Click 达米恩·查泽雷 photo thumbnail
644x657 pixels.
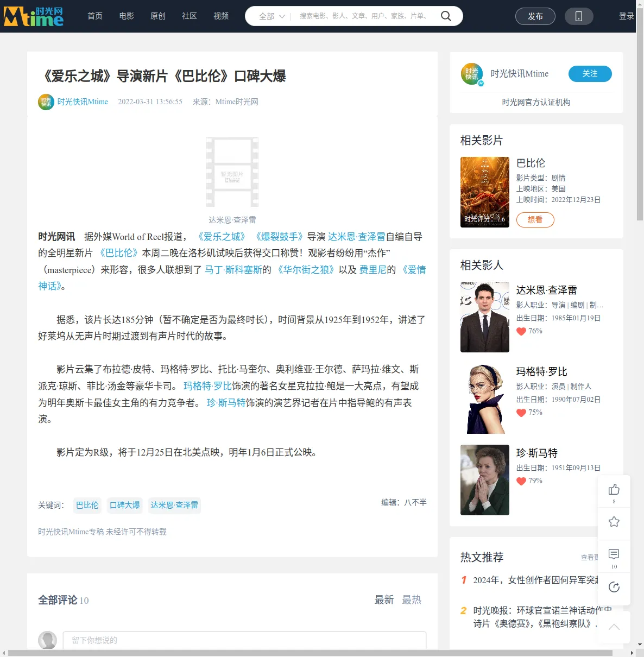click(485, 317)
